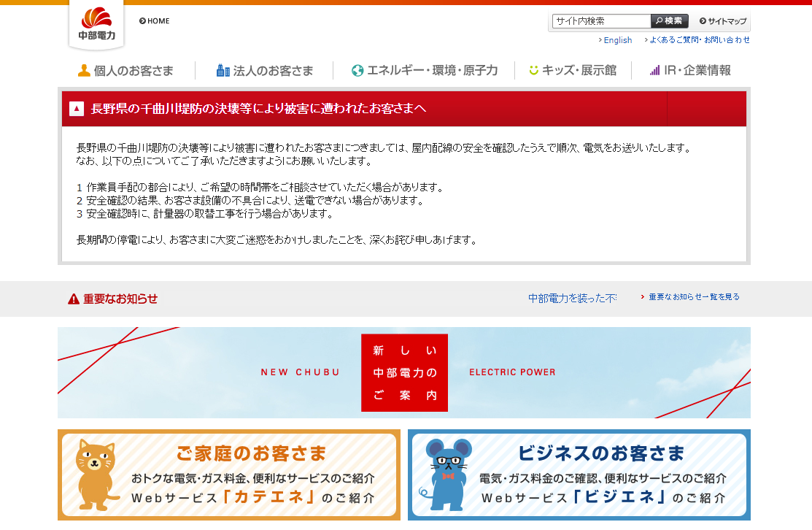Screen dimensions: 812x530
Task: Click the 中部電力 logo
Action: [96, 25]
